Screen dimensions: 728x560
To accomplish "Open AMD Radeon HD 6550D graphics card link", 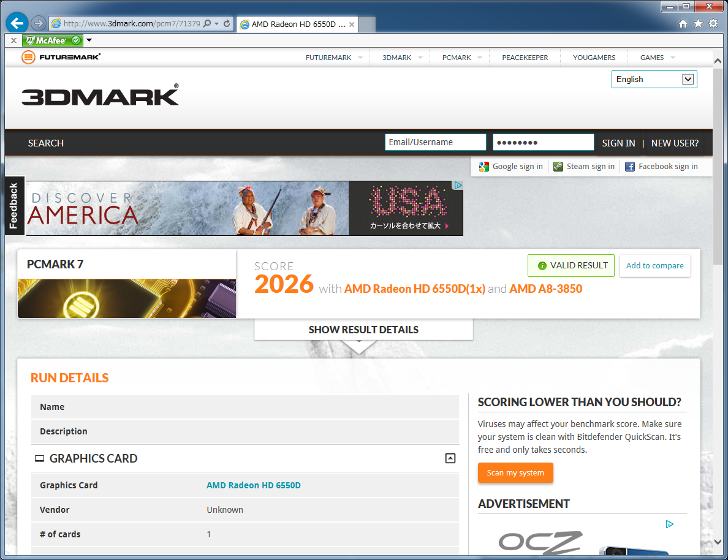I will (254, 485).
